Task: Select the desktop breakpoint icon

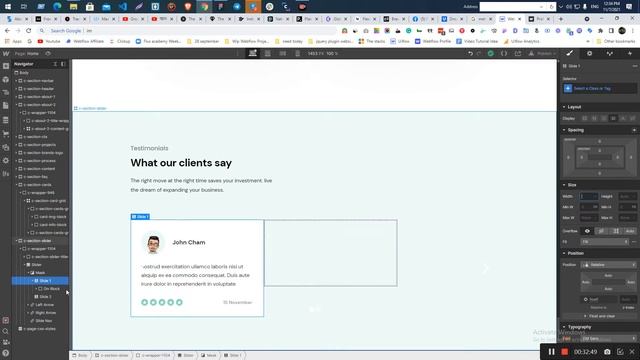Action: (253, 53)
